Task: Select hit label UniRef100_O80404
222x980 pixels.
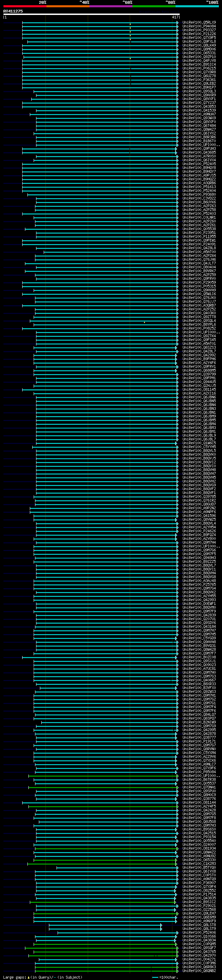Action: [x=199, y=267]
